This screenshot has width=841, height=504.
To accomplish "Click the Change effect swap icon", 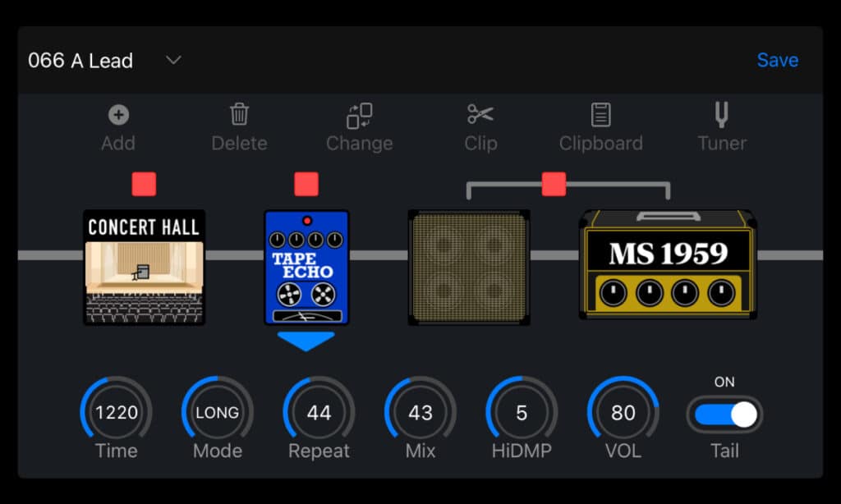I will (x=360, y=116).
